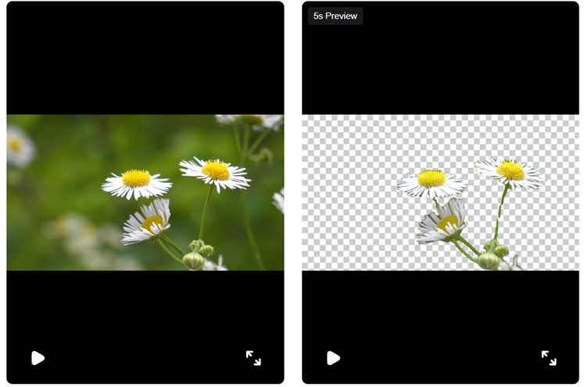Expand the transparent preview video to fullscreen
The height and width of the screenshot is (387, 588).
coord(549,358)
